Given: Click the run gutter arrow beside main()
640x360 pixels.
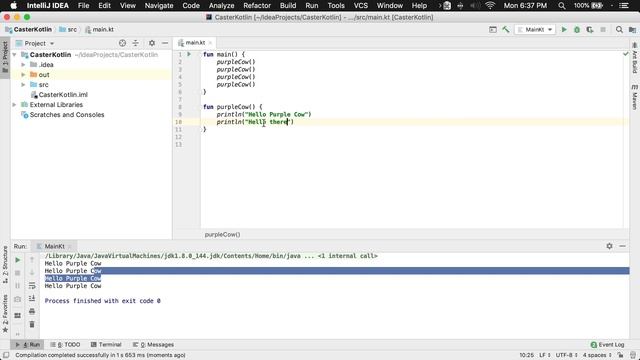Looking at the screenshot, I should 189,54.
